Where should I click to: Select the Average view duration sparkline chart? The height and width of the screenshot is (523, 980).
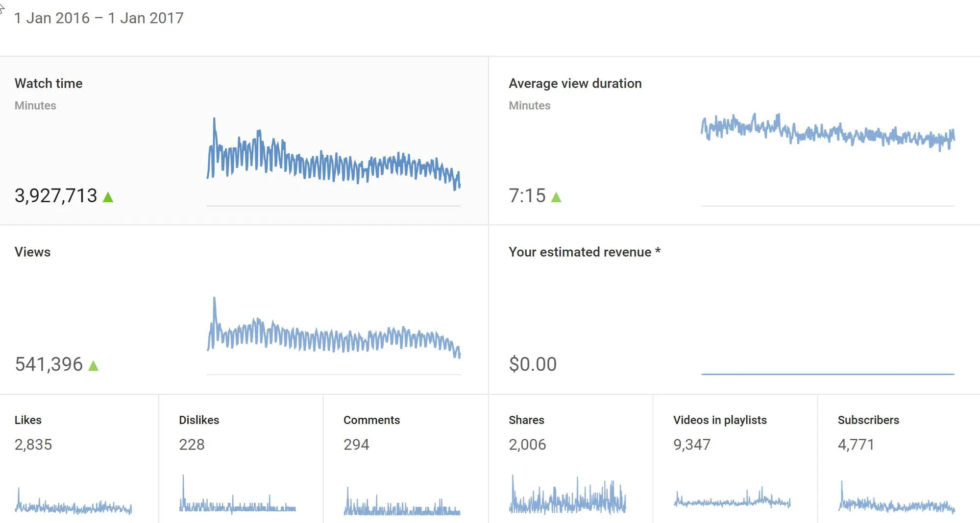(828, 159)
